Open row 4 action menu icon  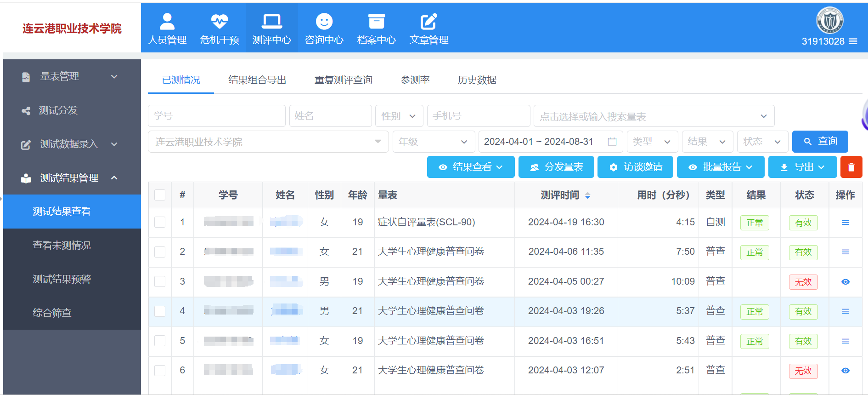[845, 311]
